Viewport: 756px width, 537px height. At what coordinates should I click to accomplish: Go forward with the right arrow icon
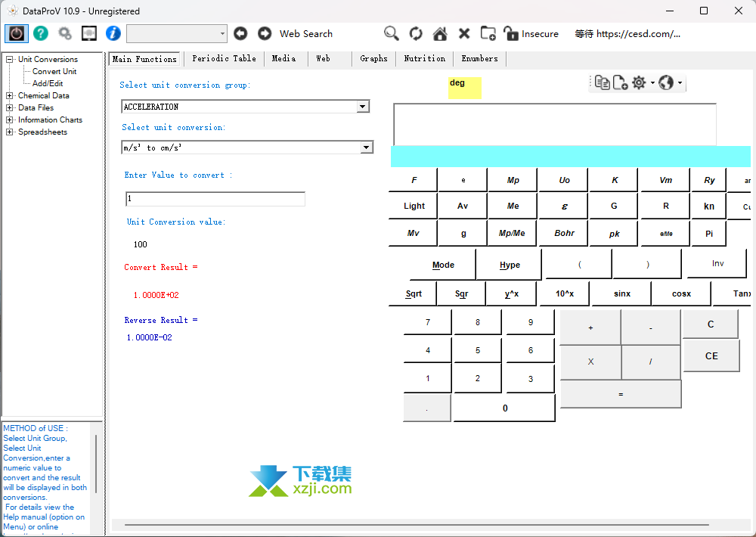[x=265, y=33]
